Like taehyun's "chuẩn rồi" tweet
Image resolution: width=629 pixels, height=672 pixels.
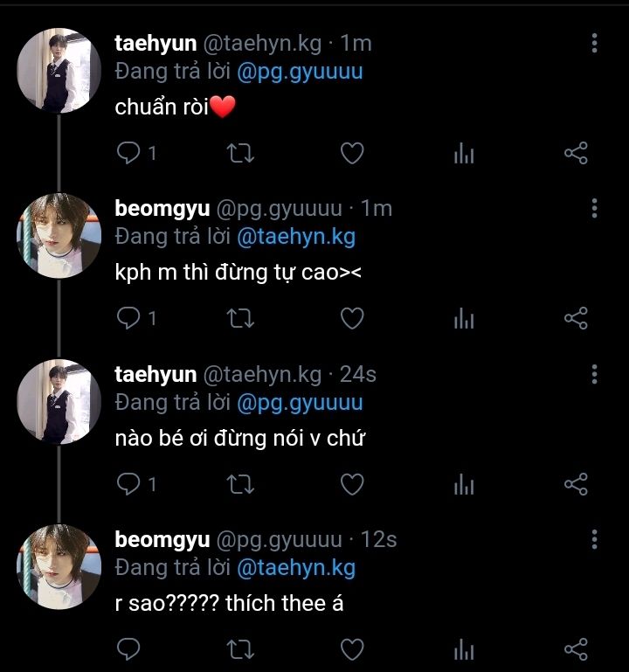click(x=351, y=154)
